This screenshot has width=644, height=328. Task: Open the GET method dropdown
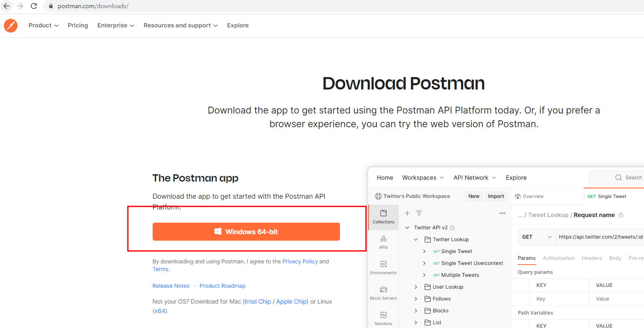pyautogui.click(x=537, y=237)
